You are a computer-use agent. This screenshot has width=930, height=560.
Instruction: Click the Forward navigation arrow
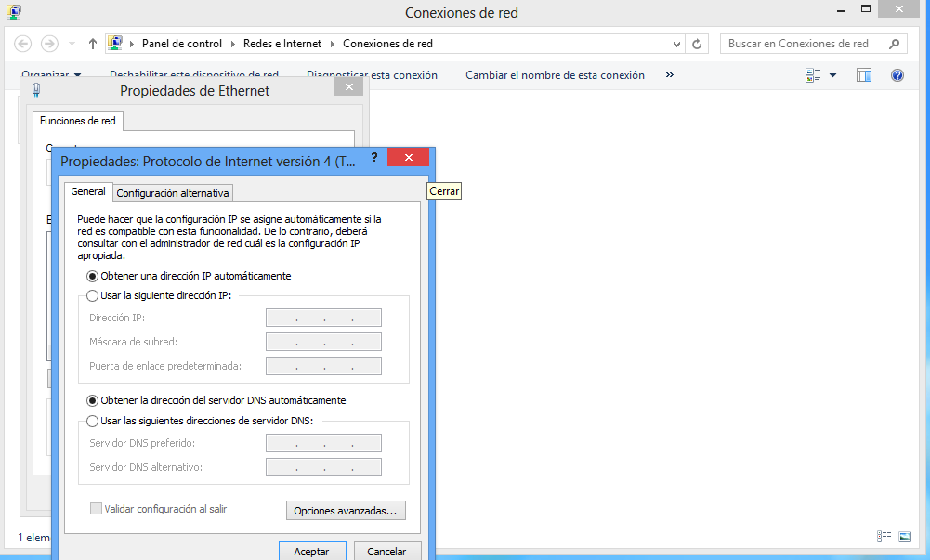[49, 44]
